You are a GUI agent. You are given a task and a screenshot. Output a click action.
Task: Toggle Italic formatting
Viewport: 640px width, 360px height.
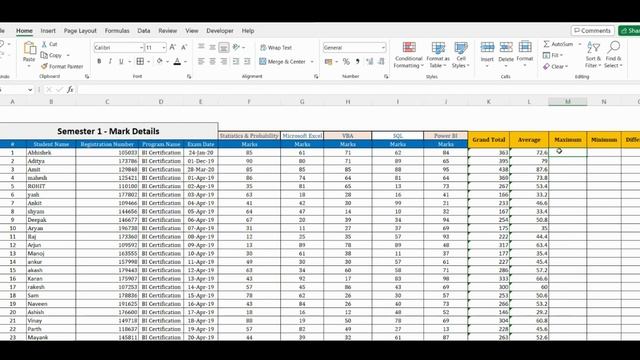coord(110,62)
